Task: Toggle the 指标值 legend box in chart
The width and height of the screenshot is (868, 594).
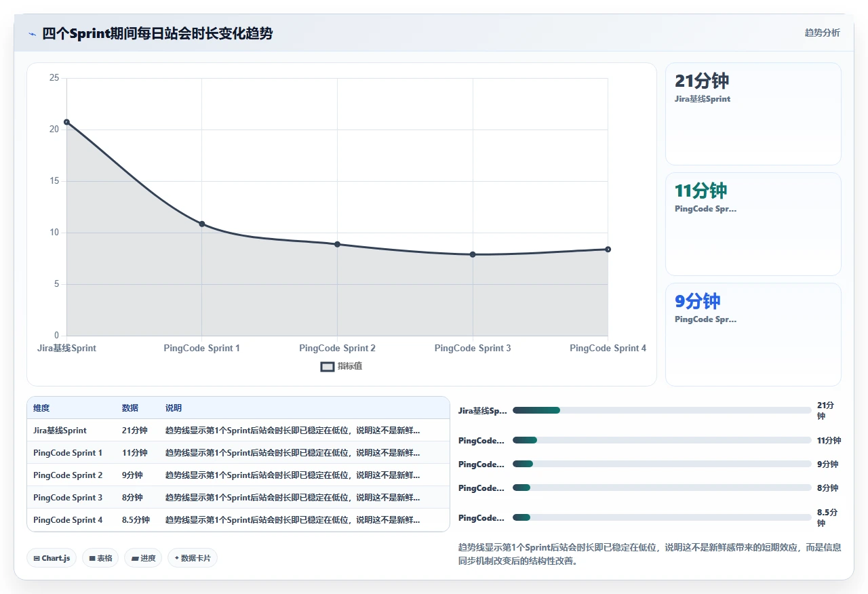Action: coord(328,367)
